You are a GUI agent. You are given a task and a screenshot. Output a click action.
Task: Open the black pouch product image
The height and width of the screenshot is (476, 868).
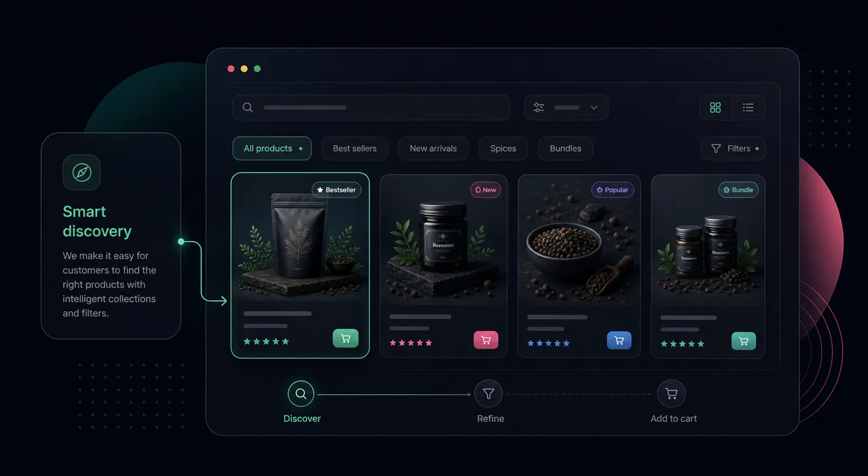(x=300, y=239)
